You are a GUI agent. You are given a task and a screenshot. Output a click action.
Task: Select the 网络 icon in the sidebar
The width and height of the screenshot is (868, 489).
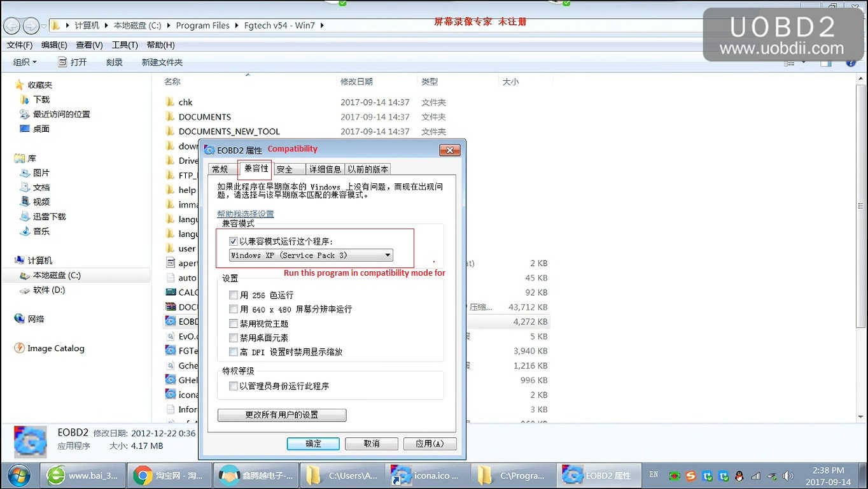[x=19, y=319]
